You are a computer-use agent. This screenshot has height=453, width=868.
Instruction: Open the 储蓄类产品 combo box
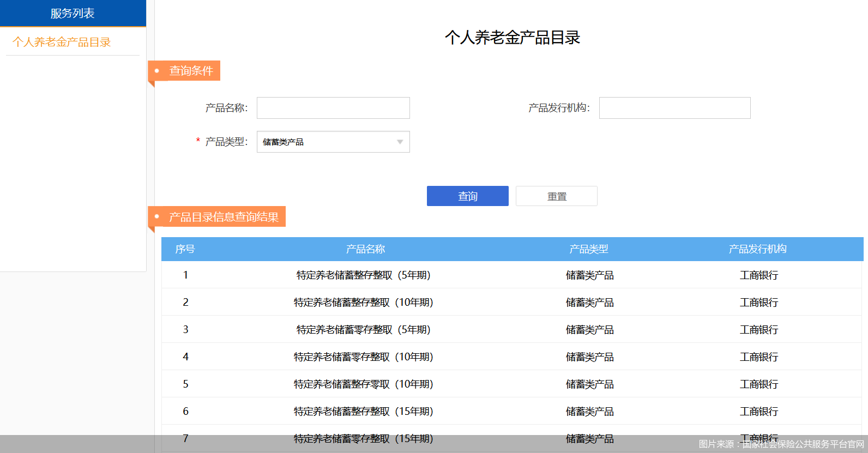coord(327,142)
